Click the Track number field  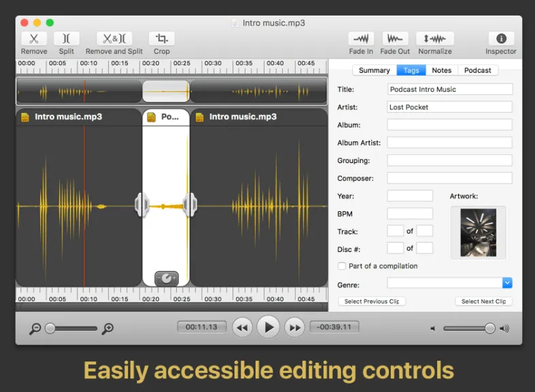[395, 231]
